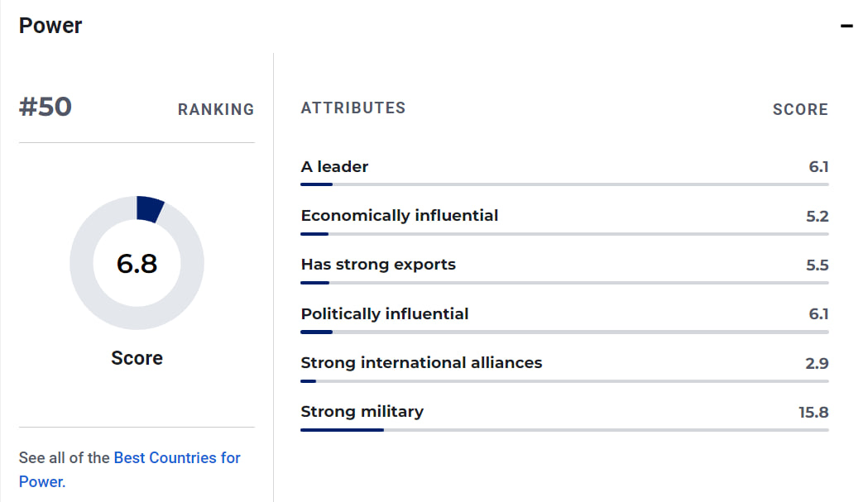This screenshot has height=502, width=868.
Task: Click the Strong military score 15.8
Action: tap(813, 412)
